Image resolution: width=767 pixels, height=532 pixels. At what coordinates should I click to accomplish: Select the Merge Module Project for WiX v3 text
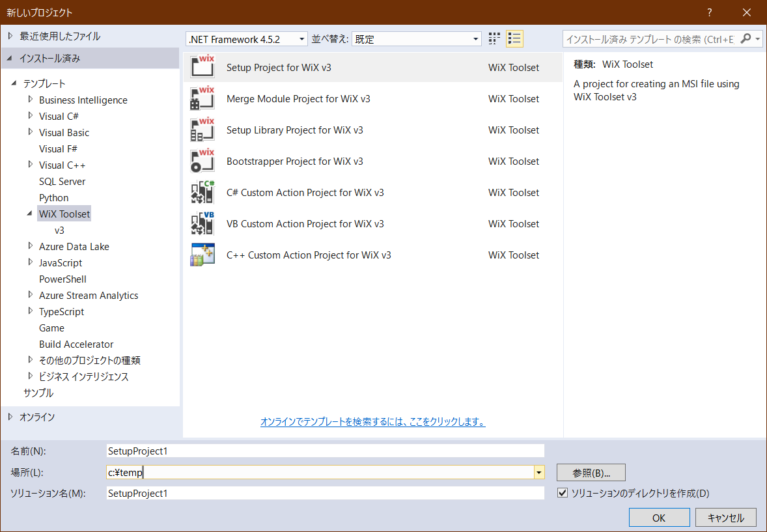[298, 98]
